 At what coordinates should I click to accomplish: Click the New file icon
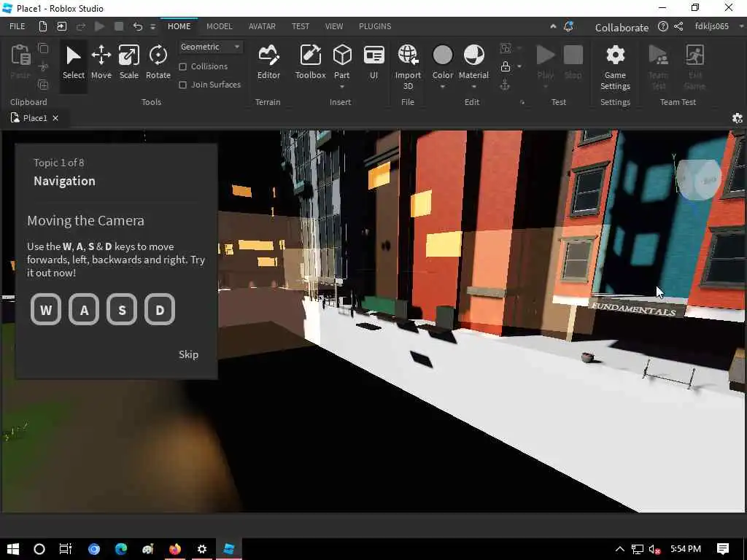coord(43,27)
